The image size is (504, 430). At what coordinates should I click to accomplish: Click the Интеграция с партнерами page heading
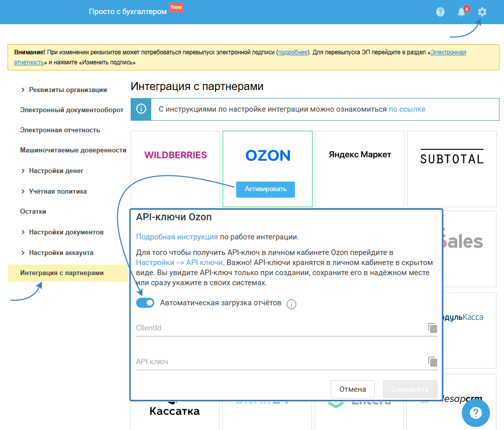197,87
